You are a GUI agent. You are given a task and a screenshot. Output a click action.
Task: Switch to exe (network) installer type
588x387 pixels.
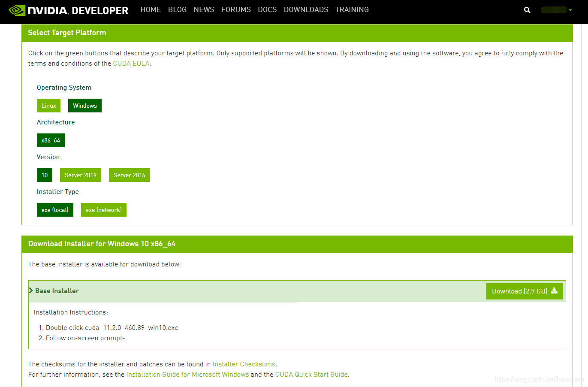coord(103,210)
